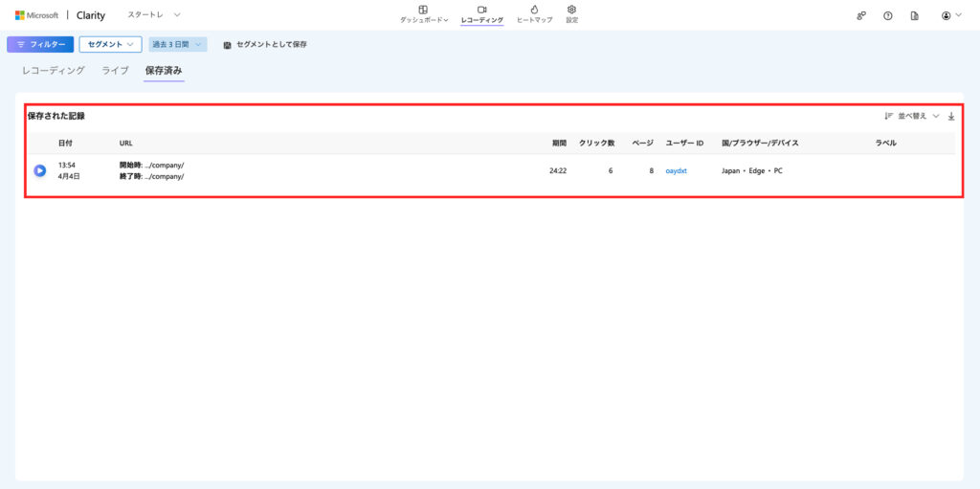Switch to the ライブ tab
This screenshot has width=980, height=489.
point(115,71)
